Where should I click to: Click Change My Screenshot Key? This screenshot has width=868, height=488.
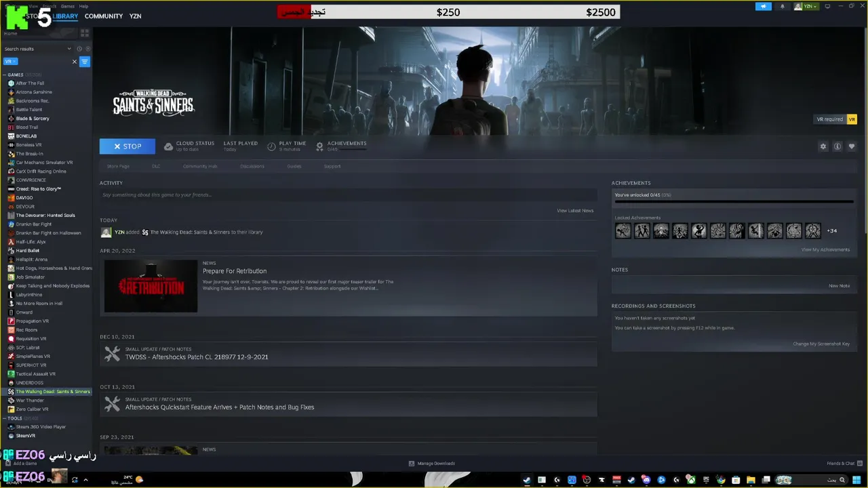point(821,344)
